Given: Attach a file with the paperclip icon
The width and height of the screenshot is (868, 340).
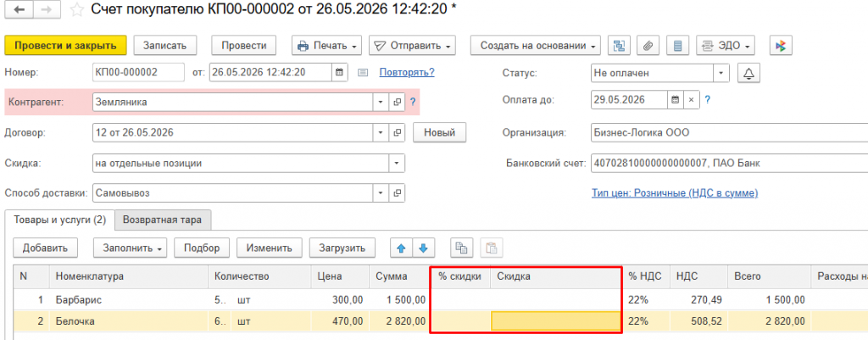Looking at the screenshot, I should [647, 46].
